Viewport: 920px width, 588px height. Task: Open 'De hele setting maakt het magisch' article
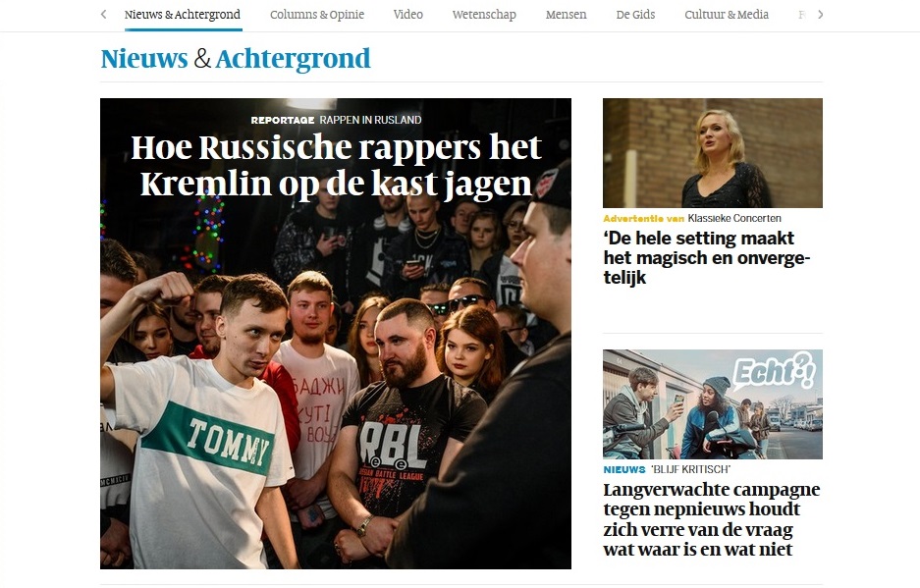point(706,257)
